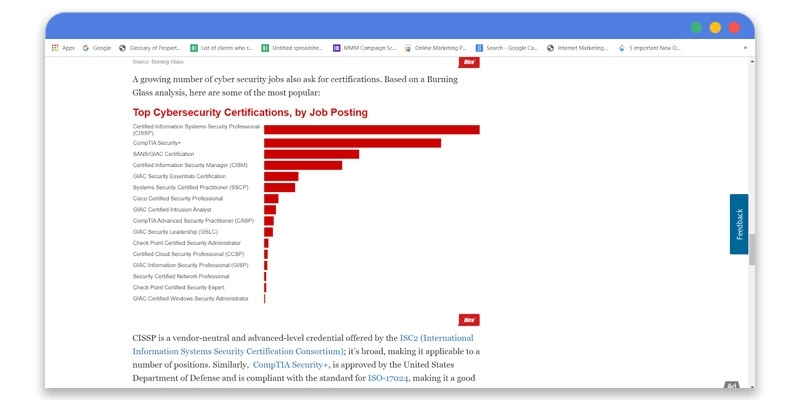
Task: Click the scrollbar up arrow
Action: pyautogui.click(x=752, y=61)
